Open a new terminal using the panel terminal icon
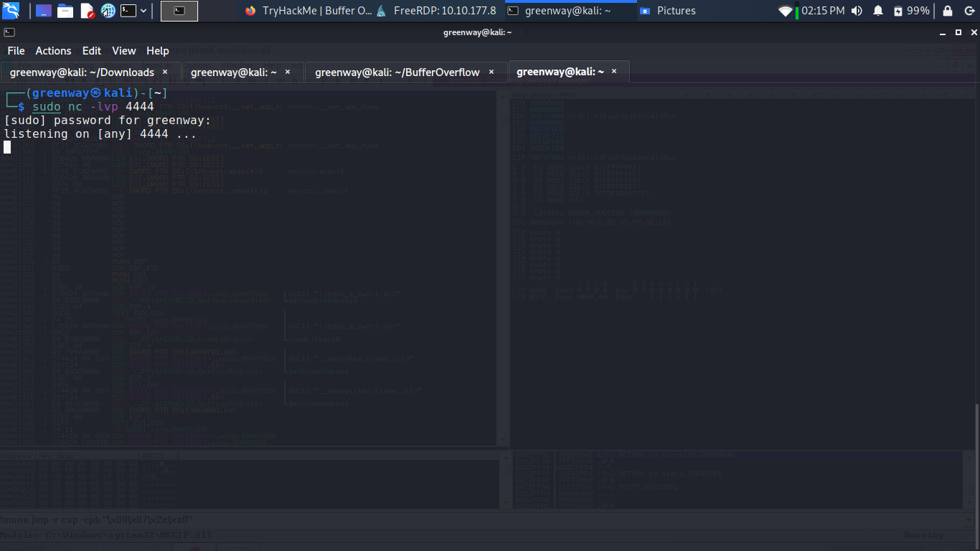980x551 pixels. click(x=128, y=11)
